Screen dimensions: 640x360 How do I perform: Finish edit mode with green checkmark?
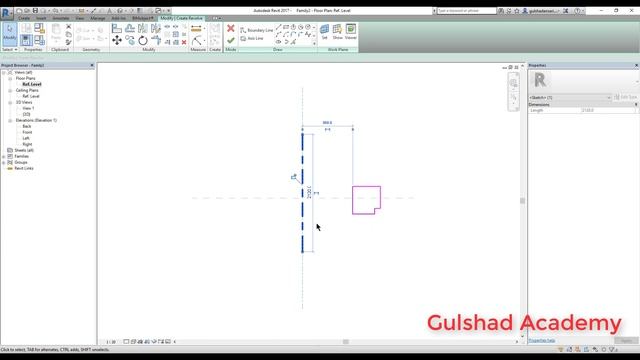click(231, 40)
